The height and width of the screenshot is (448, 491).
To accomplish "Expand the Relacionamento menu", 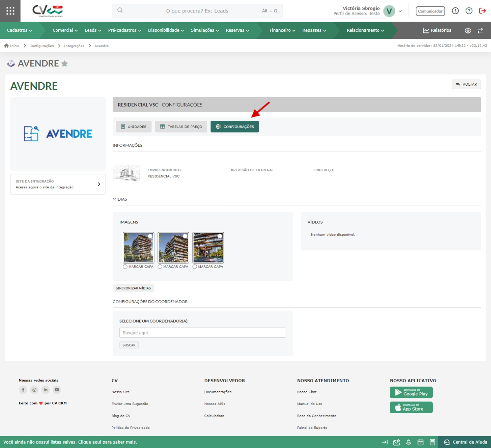I will tap(365, 30).
